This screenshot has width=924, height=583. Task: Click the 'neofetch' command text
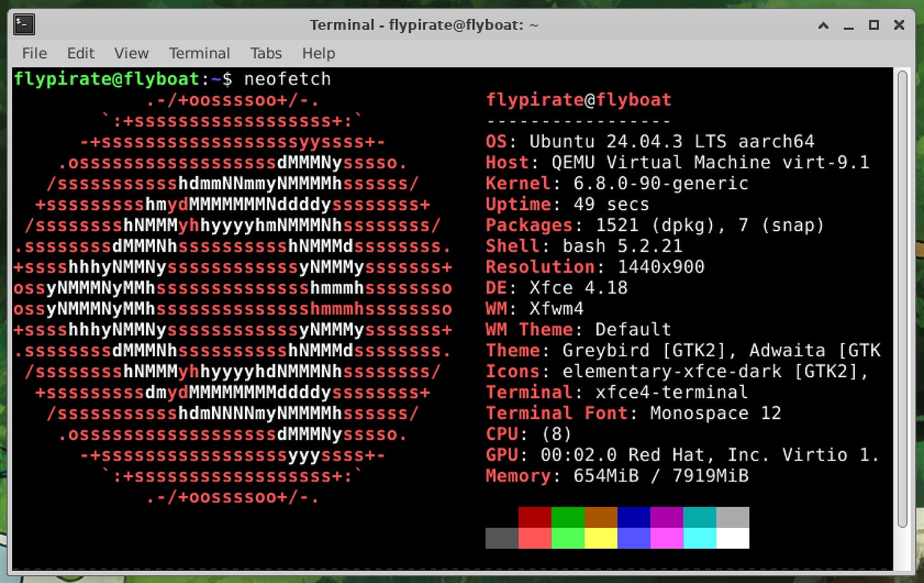(287, 79)
